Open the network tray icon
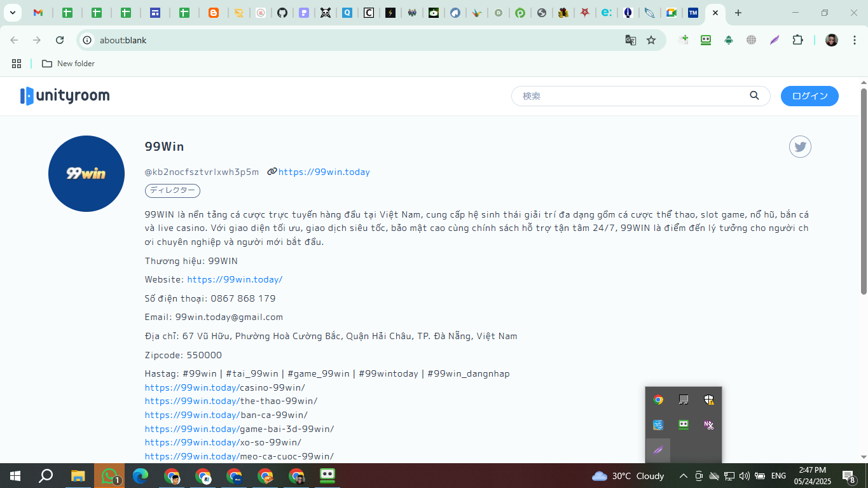 [729, 476]
